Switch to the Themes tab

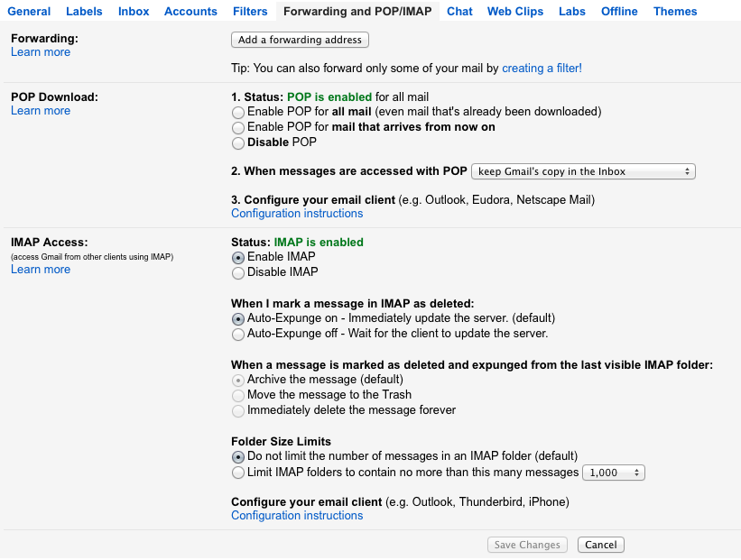point(675,12)
